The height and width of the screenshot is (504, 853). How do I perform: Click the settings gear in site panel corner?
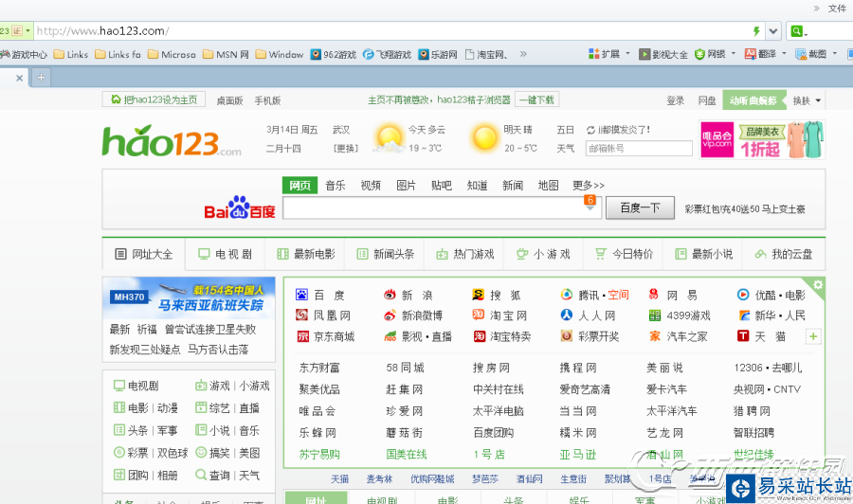click(x=818, y=284)
